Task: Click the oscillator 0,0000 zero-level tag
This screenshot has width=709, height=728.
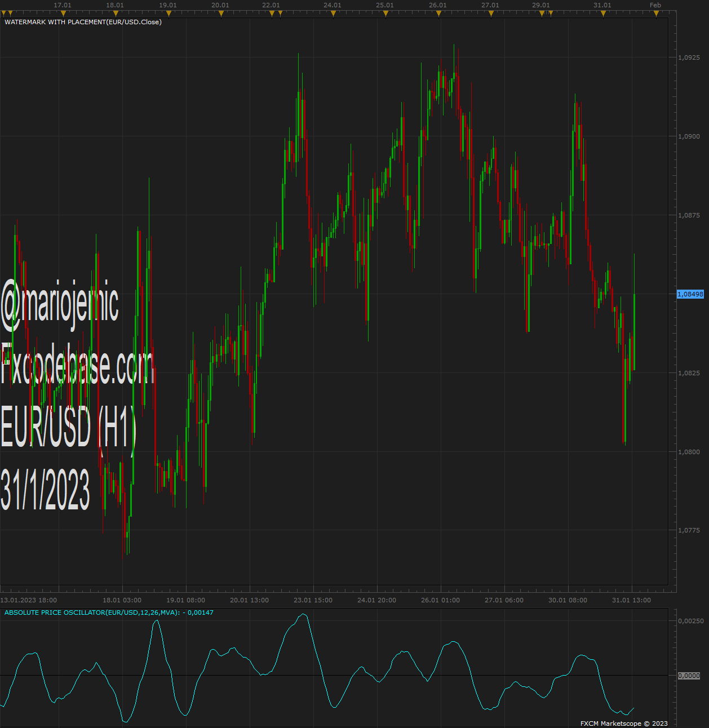Action: pos(689,676)
